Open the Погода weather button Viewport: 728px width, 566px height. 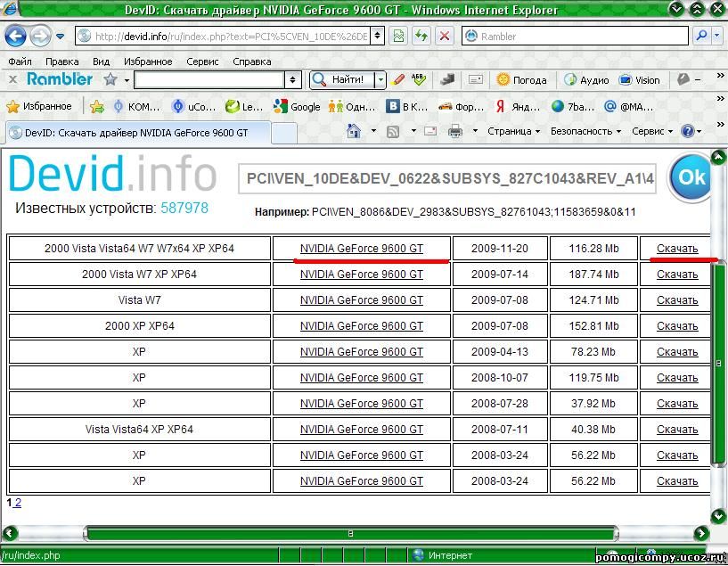[521, 80]
